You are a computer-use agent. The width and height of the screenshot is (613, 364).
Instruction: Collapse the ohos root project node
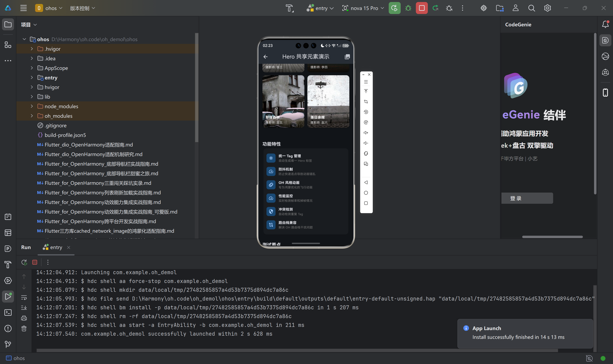(24, 39)
